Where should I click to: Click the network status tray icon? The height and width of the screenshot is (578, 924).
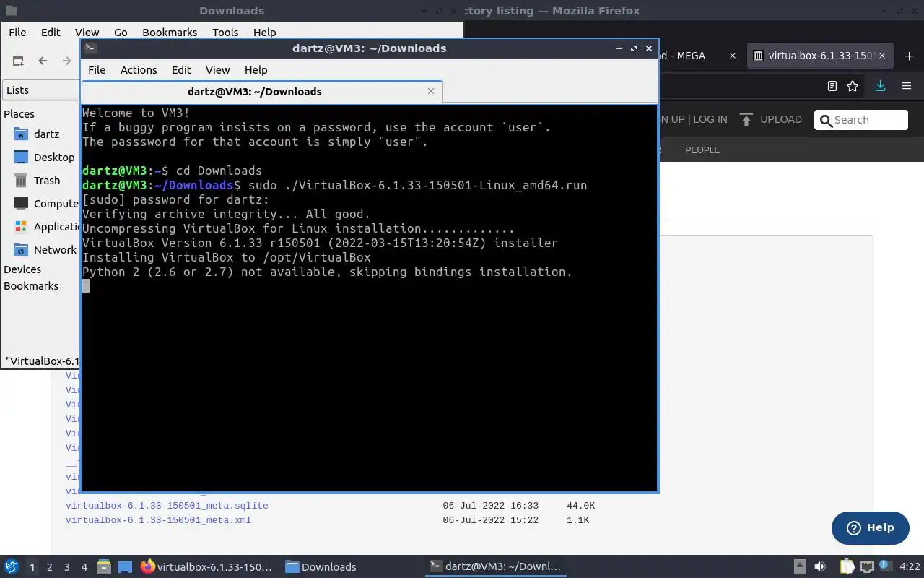click(x=867, y=567)
